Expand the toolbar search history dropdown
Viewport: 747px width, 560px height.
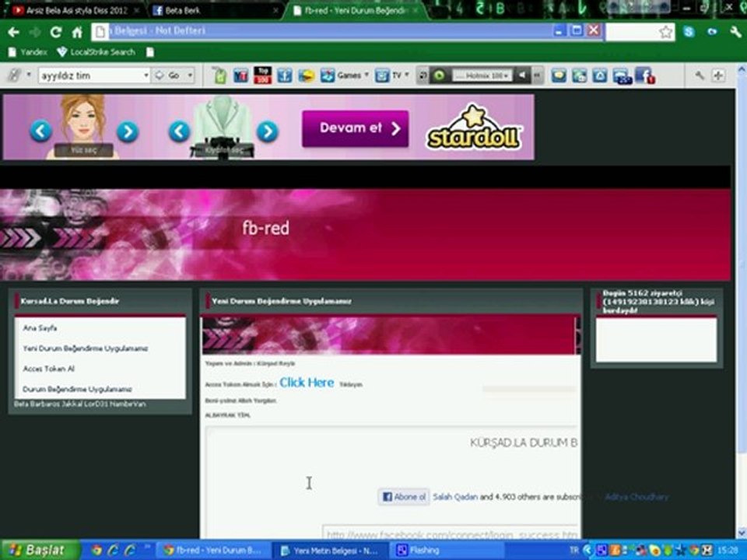tap(146, 75)
